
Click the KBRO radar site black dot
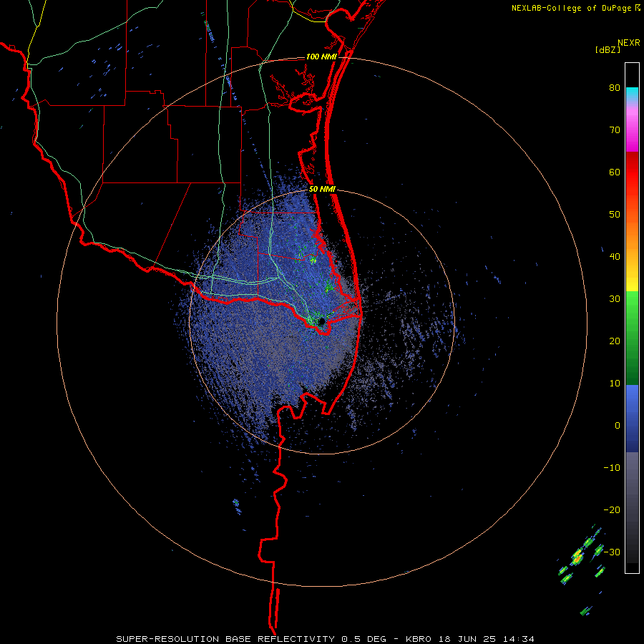pos(321,321)
